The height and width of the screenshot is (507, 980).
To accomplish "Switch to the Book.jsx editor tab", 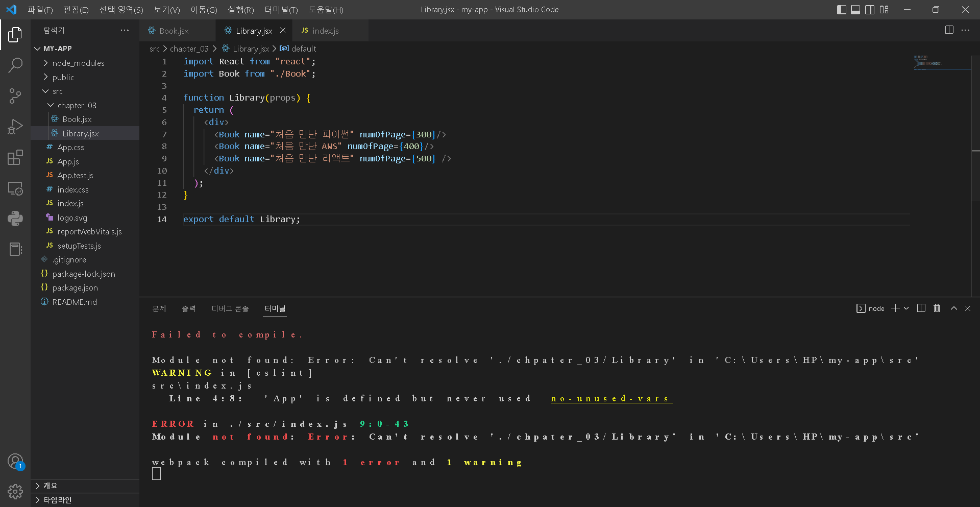I will [177, 31].
